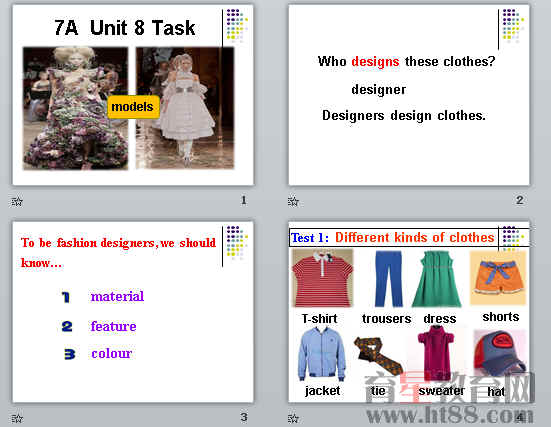551x427 pixels.
Task: Click the red word 'designs' on slide 2
Action: coord(375,62)
